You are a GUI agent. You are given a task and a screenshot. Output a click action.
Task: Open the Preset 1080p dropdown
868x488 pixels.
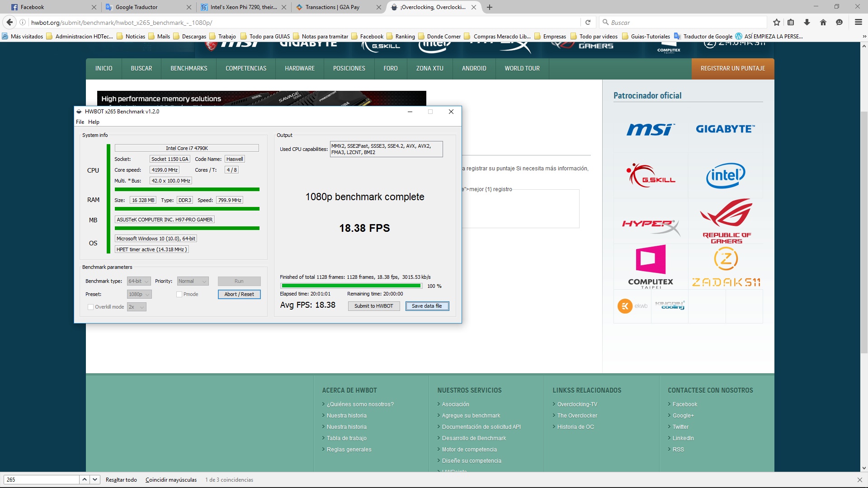[x=139, y=294]
